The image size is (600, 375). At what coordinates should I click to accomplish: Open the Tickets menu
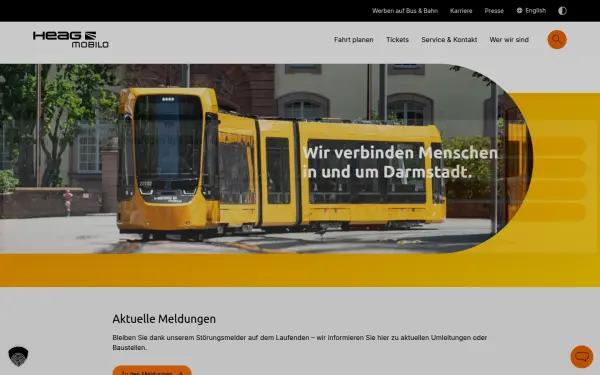pyautogui.click(x=397, y=40)
